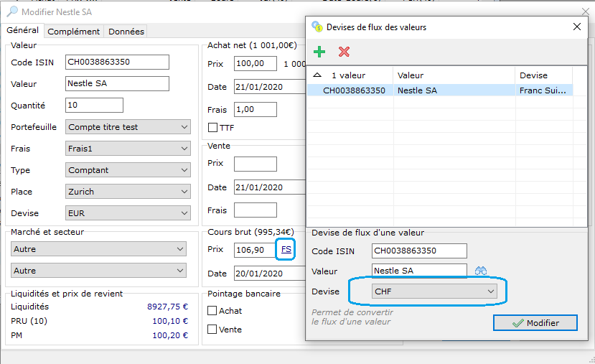This screenshot has width=595, height=364.
Task: Click the Vente Date field 21/01/2020
Action: [269, 187]
